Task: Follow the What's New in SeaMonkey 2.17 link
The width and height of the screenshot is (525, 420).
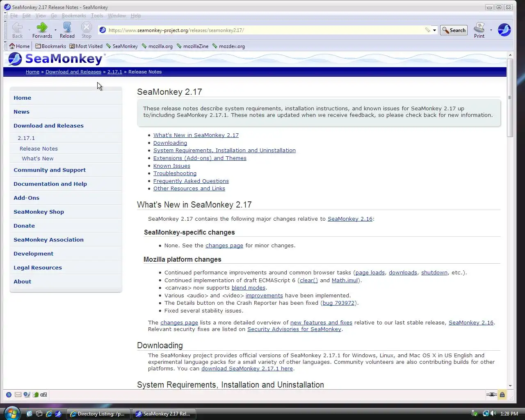Action: 196,135
